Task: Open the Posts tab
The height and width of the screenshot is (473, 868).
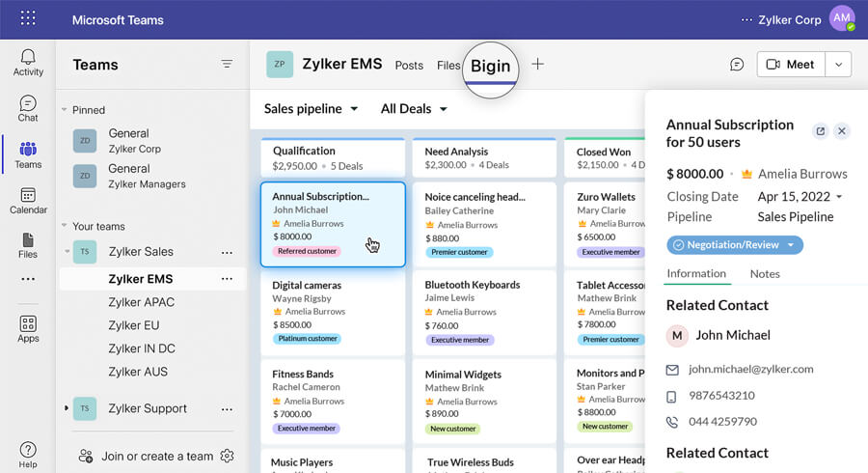Action: pyautogui.click(x=409, y=66)
